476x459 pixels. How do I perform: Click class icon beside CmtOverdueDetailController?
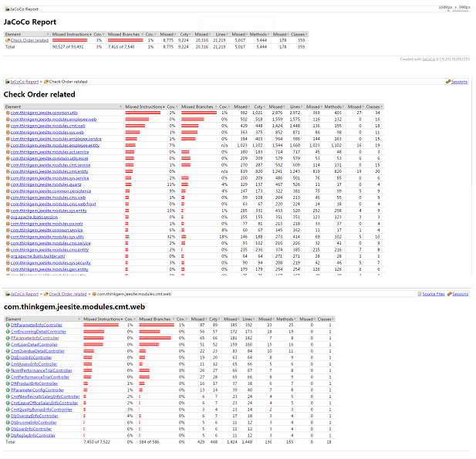[x=8, y=351]
